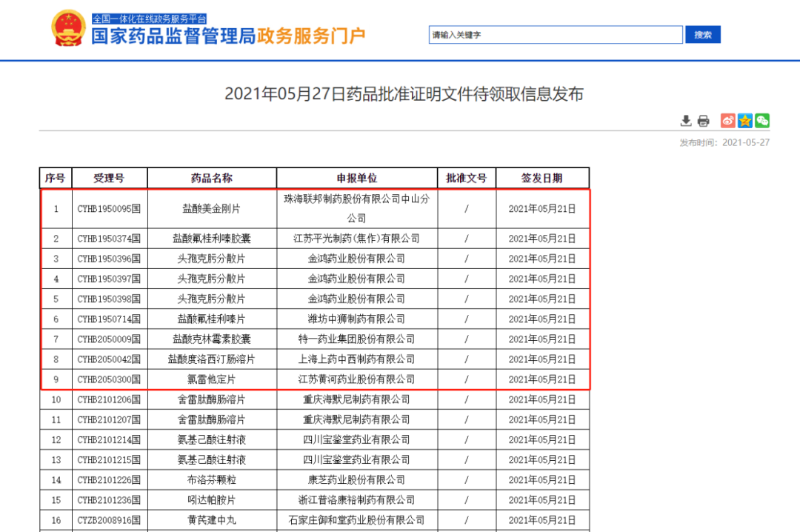Select cell CYHB1950396国
Screen dimensions: 800x532
tap(109, 259)
